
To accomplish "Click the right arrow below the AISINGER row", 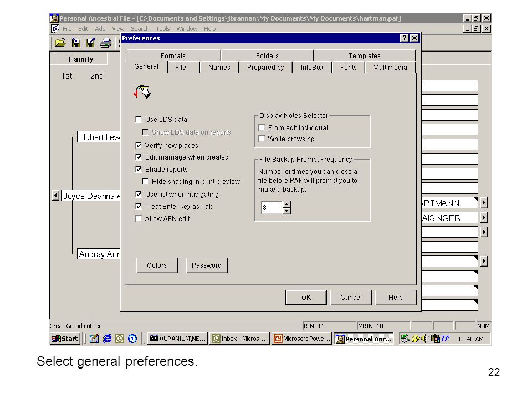I will (x=484, y=232).
